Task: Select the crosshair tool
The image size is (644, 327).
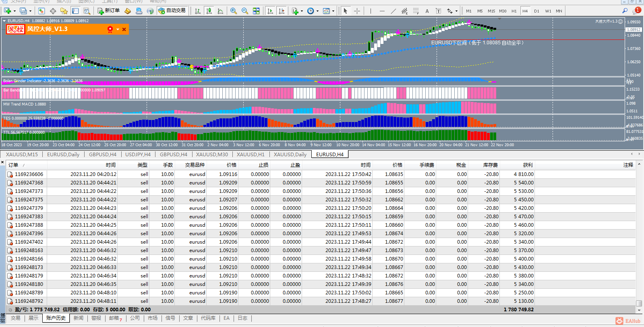Action: [x=357, y=11]
